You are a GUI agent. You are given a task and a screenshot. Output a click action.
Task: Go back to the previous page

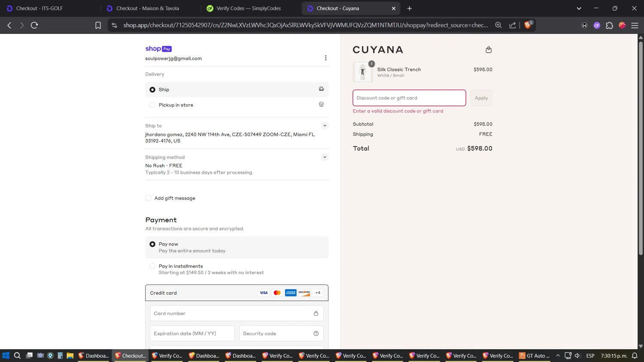click(x=9, y=25)
